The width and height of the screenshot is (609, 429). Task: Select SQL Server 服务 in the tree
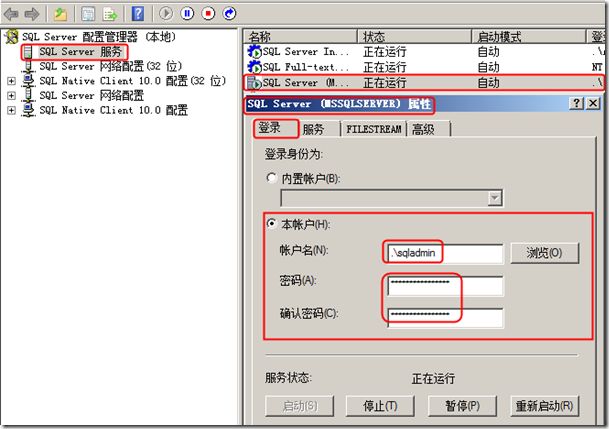80,52
